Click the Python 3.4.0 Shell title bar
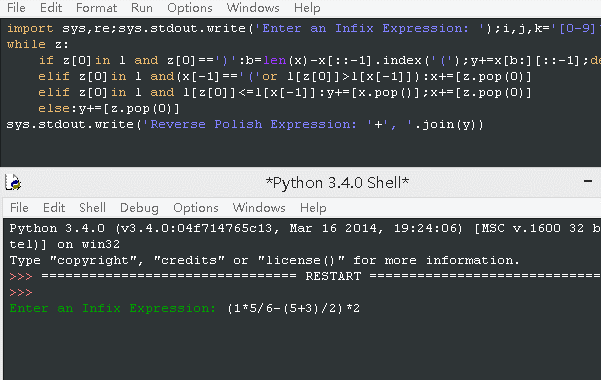This screenshot has height=380, width=601. (x=337, y=183)
